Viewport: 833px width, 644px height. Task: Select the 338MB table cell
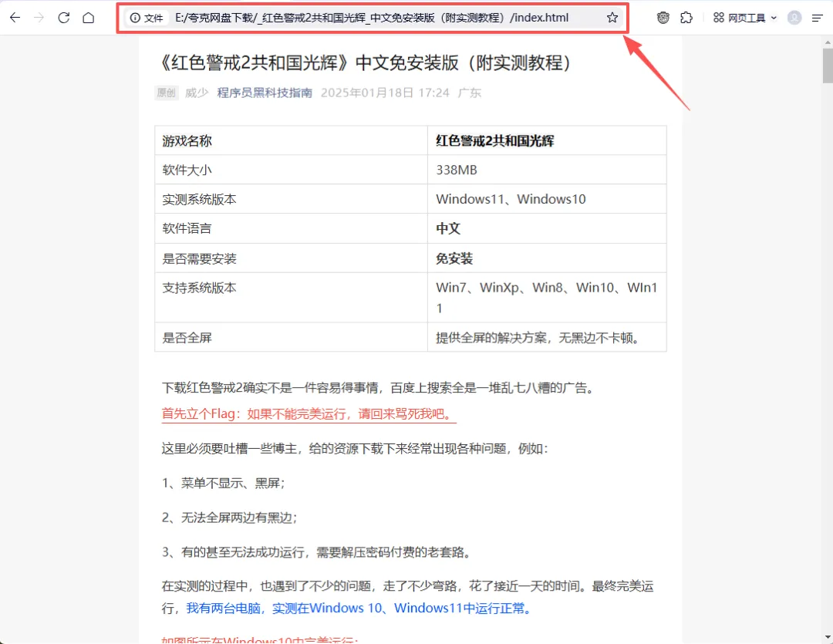coord(547,170)
